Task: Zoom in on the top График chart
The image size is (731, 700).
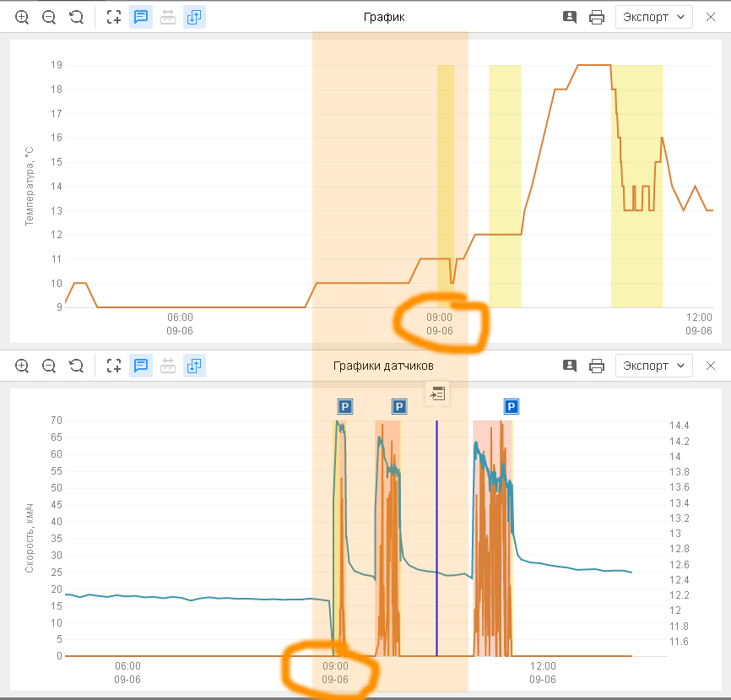Action: (x=22, y=17)
